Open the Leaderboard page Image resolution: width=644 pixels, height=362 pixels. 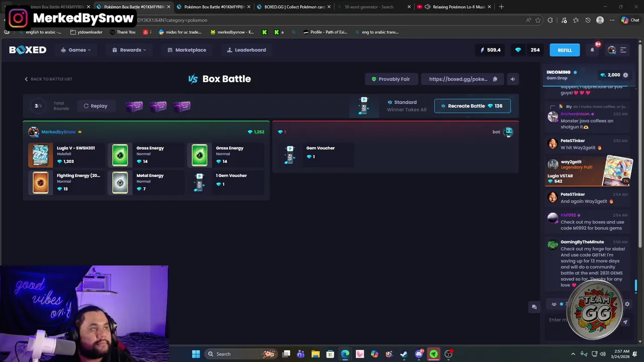click(x=247, y=50)
